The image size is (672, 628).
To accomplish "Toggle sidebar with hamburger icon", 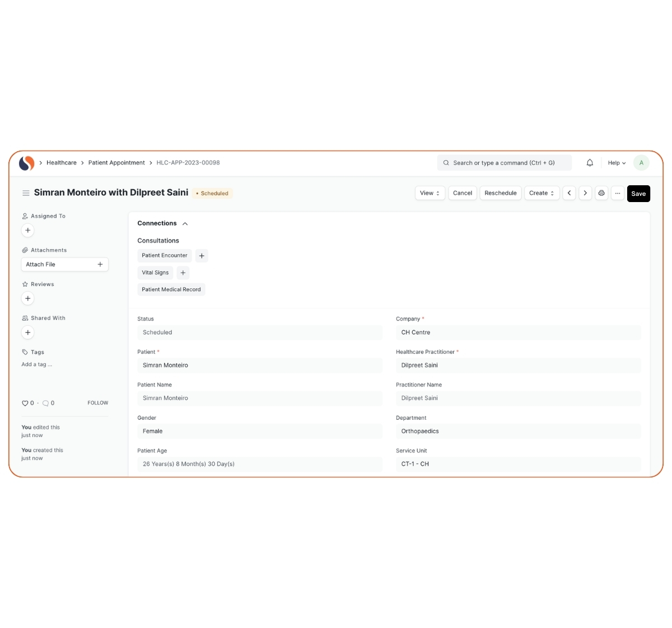I will (26, 193).
